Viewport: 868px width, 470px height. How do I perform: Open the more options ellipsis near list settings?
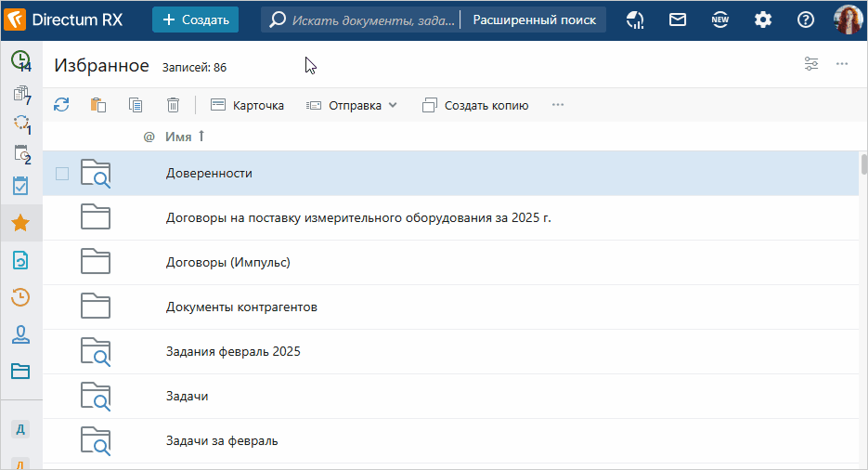tap(842, 64)
